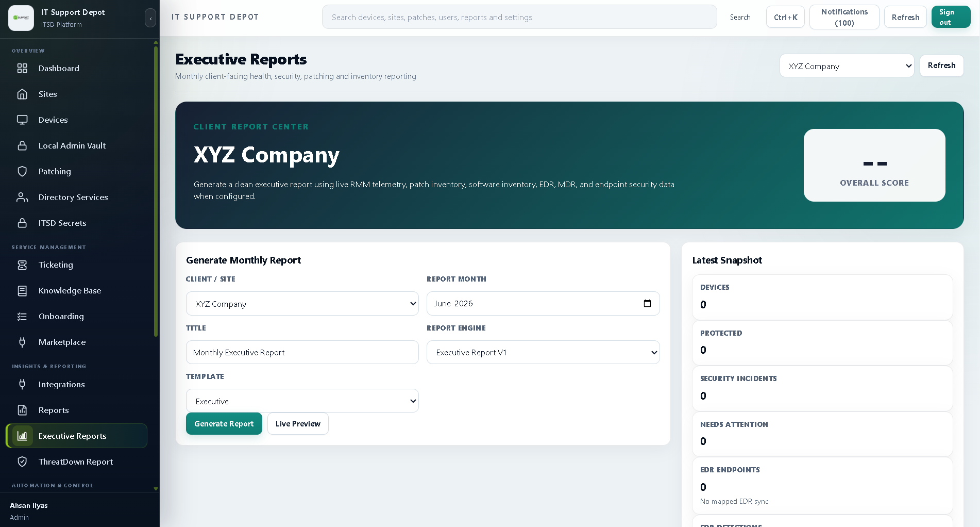
Task: Open the header XYZ Company selector
Action: [x=847, y=66]
